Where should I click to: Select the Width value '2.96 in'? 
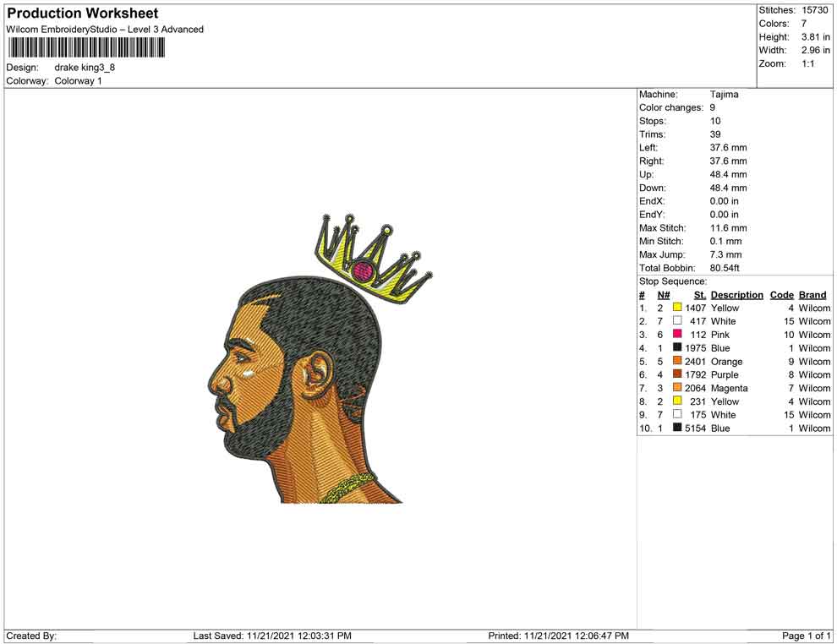pos(816,50)
